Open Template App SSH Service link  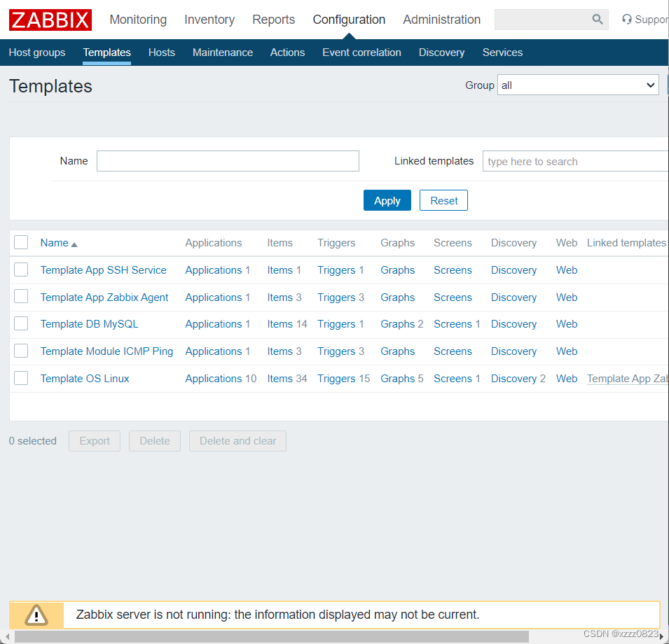pyautogui.click(x=103, y=270)
